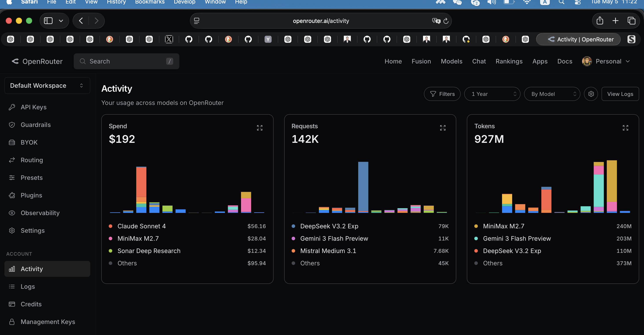Screen dimensions: 644x335
Task: Expand the Spend chart to fullscreen
Action: click(259, 128)
